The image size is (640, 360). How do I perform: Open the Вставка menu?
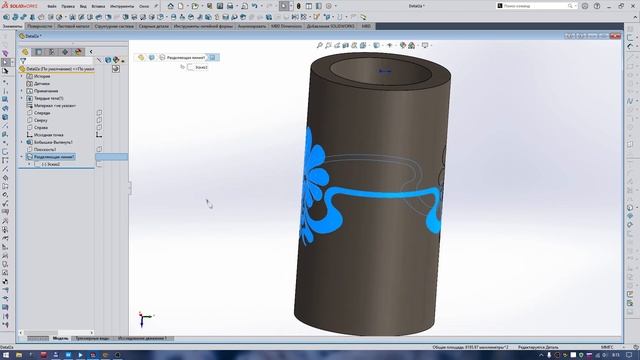click(x=98, y=7)
